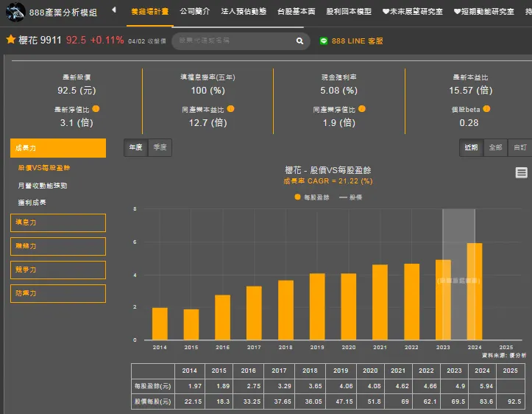Open info icon beside 同產業本益比
Viewport: 532px width, 414px height.
click(x=231, y=109)
